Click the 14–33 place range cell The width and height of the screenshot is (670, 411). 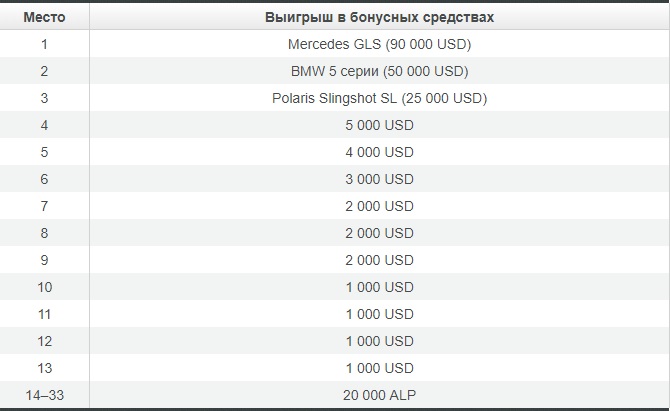44,395
